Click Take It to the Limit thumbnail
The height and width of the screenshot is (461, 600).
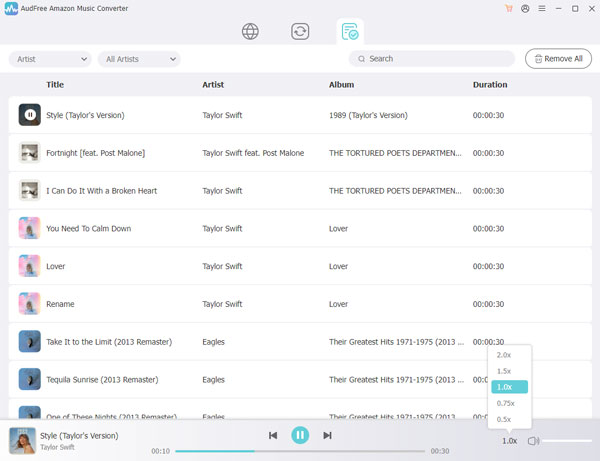point(30,342)
